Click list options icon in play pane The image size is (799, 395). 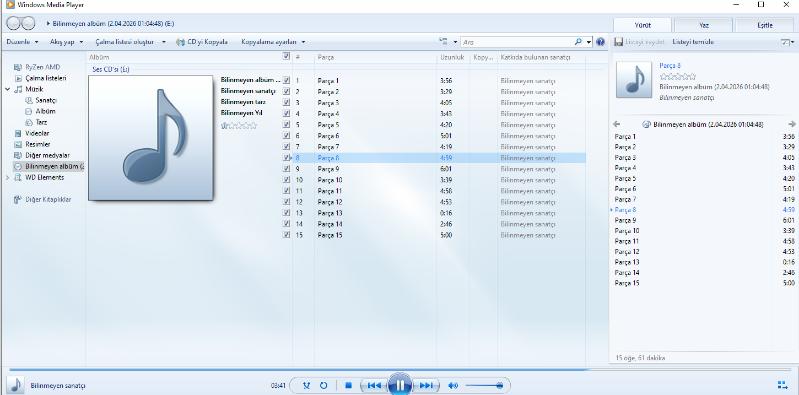(x=787, y=42)
